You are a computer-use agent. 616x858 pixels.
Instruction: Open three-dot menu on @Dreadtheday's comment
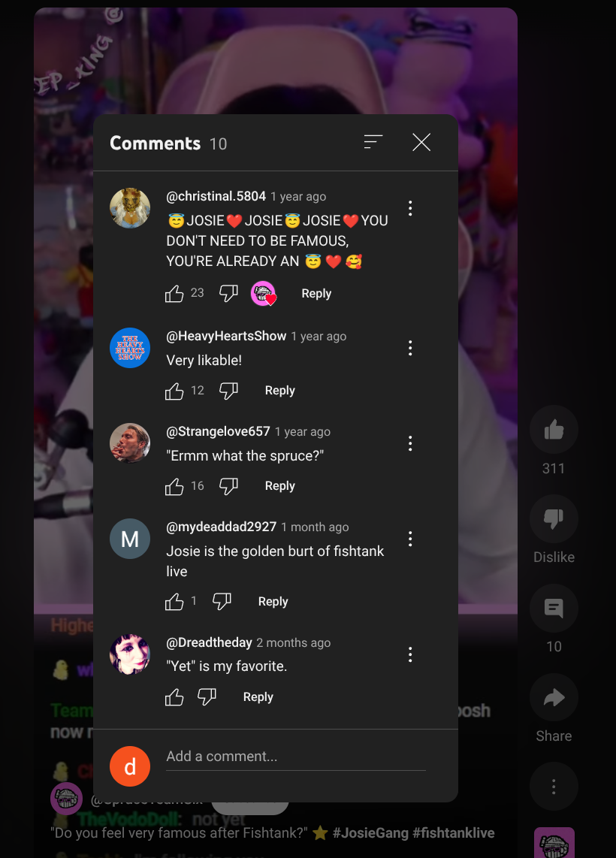[410, 654]
